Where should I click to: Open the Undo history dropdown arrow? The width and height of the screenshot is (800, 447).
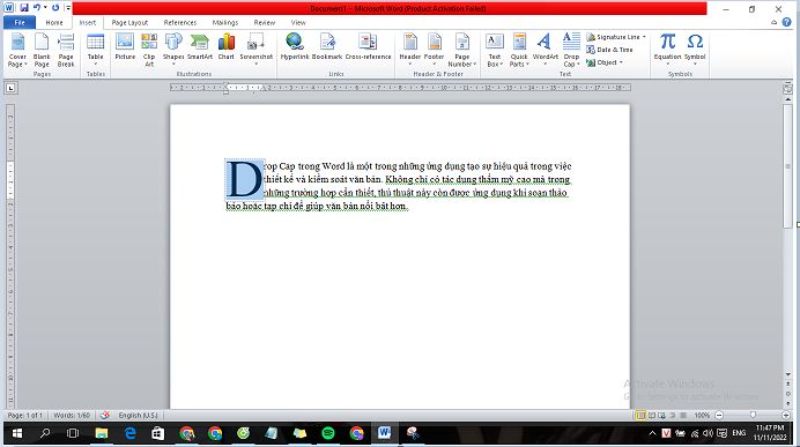pyautogui.click(x=45, y=8)
